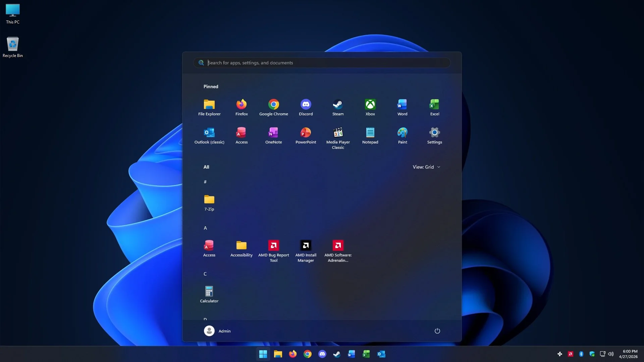The height and width of the screenshot is (362, 644).
Task: Expand the Accessibility folder in All apps
Action: (241, 249)
